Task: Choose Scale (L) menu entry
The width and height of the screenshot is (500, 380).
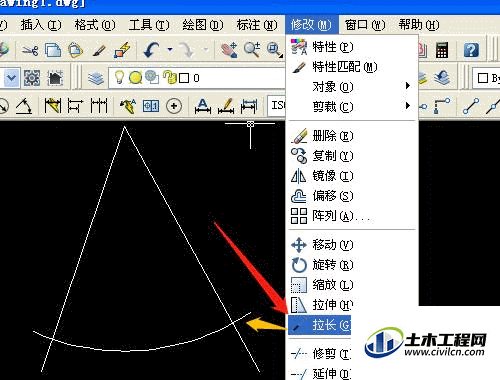Action: pos(352,285)
